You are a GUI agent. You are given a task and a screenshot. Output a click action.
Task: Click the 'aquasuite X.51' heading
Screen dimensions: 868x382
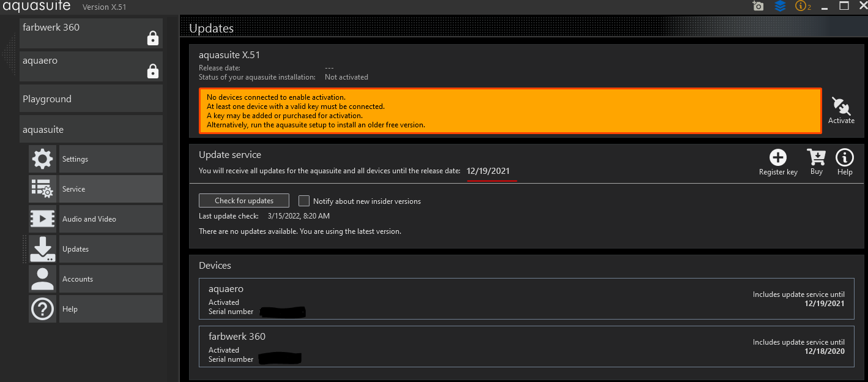229,55
